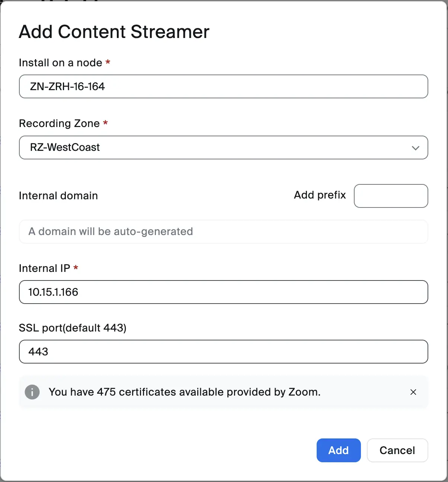Click the info icon in the certificates notice
The width and height of the screenshot is (448, 482).
[x=32, y=392]
